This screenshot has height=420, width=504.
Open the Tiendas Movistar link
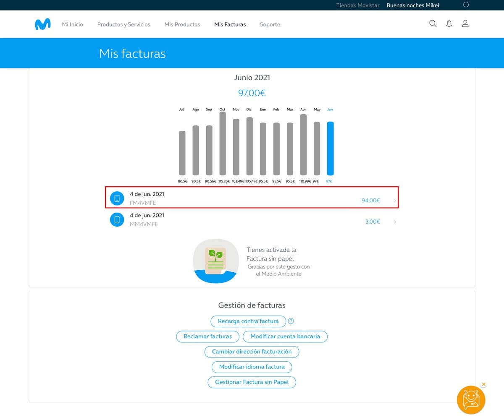coord(358,5)
